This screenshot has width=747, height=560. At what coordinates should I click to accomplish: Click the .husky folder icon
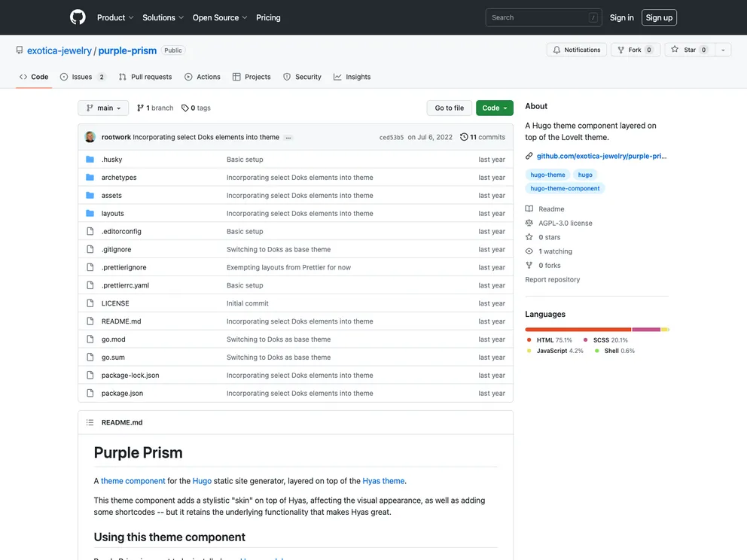[90, 160]
